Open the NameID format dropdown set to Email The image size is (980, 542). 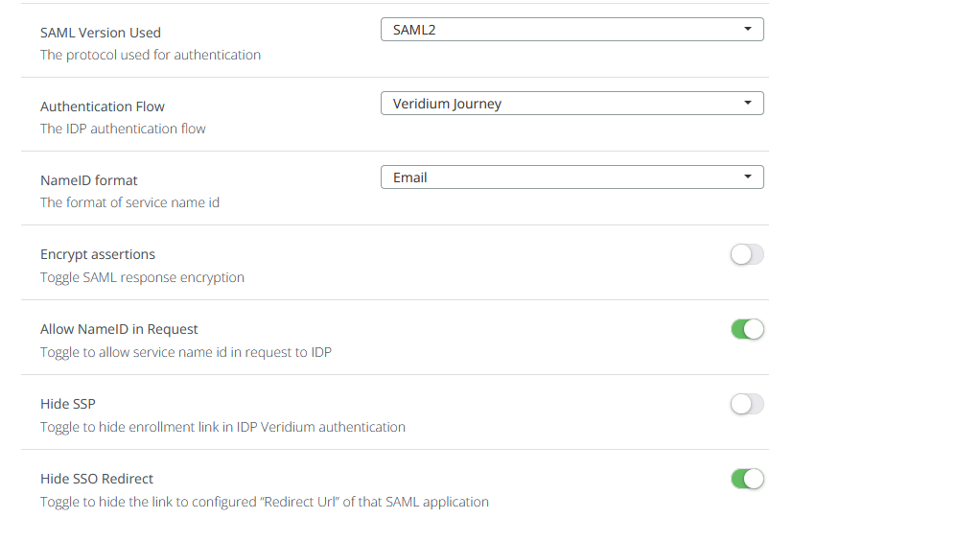[572, 177]
